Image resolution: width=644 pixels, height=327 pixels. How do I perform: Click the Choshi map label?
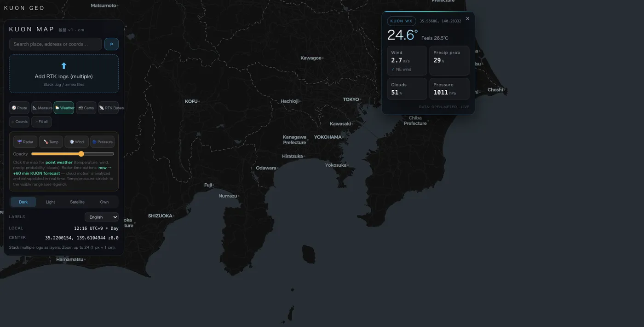495,90
